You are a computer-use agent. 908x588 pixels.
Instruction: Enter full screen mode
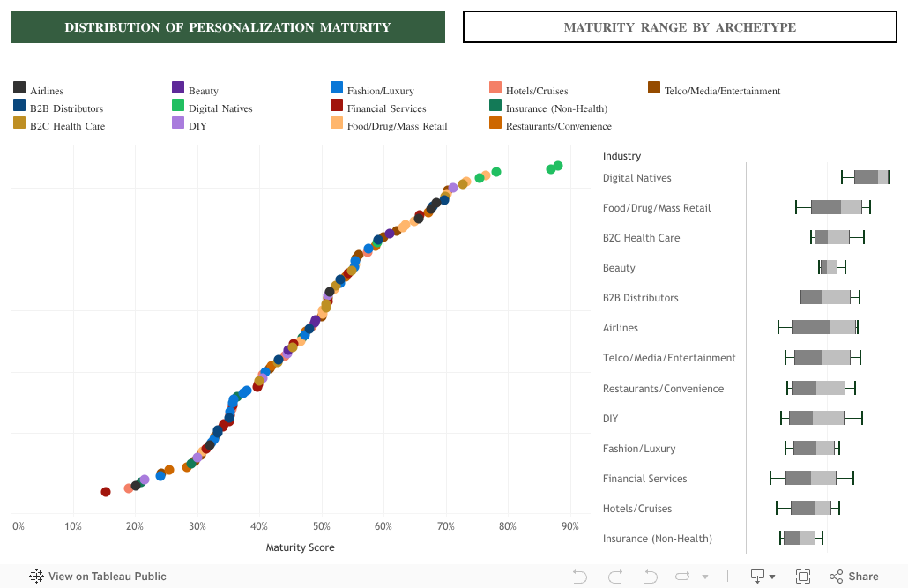(802, 577)
